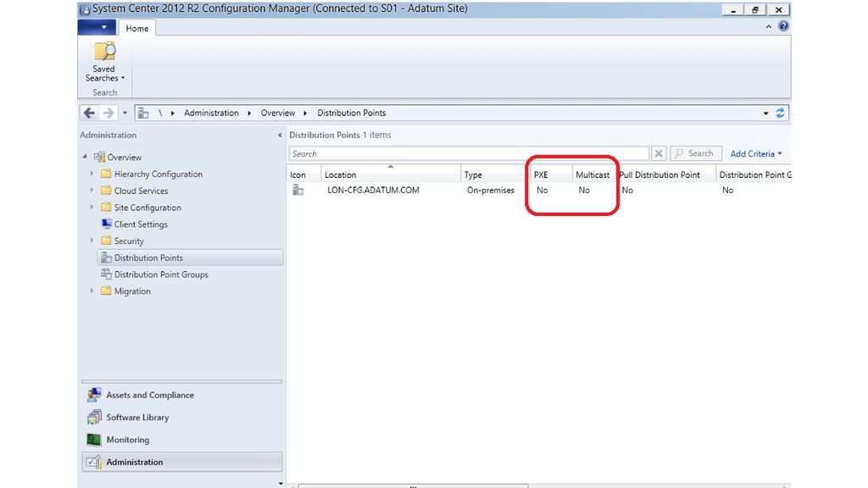Expand the Security node
The height and width of the screenshot is (488, 868).
[92, 241]
